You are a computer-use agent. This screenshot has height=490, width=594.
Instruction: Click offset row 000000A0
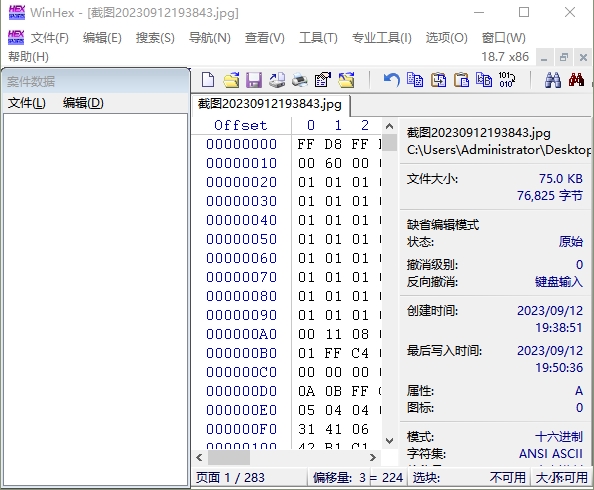tap(242, 334)
